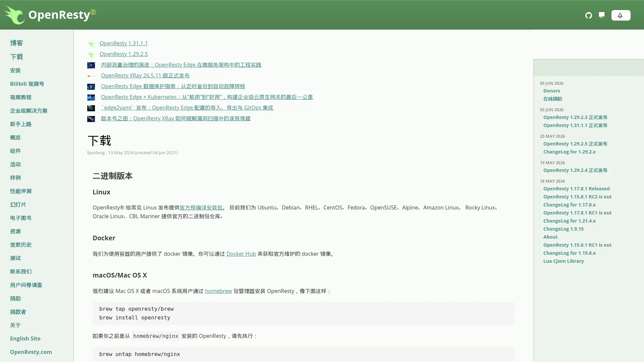
Task: Open the OpenResty 1.29.2.5 news link
Action: 123,54
